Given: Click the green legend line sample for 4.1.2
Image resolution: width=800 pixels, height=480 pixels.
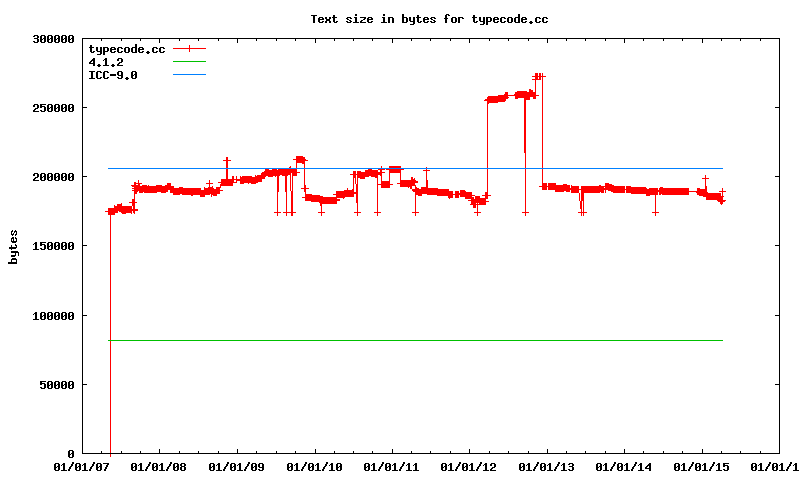Looking at the screenshot, I should coord(189,61).
